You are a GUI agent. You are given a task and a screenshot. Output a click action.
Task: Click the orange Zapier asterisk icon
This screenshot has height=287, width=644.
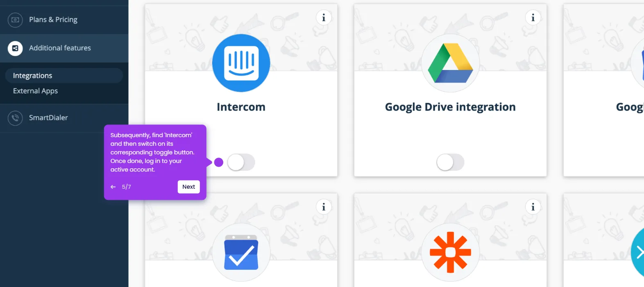click(450, 252)
